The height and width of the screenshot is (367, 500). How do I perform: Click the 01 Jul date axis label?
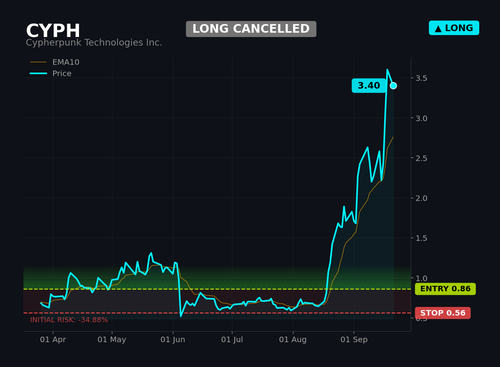coord(232,340)
